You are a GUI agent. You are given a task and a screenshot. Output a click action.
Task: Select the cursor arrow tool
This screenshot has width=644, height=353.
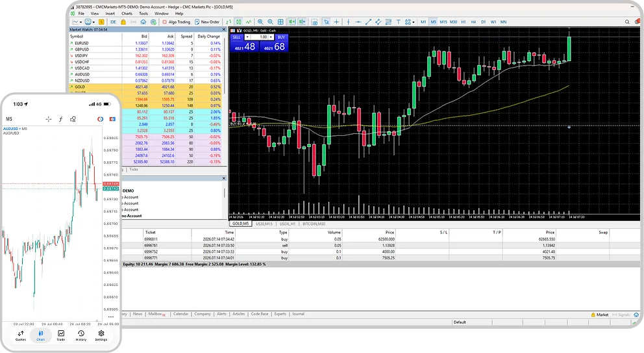[326, 22]
